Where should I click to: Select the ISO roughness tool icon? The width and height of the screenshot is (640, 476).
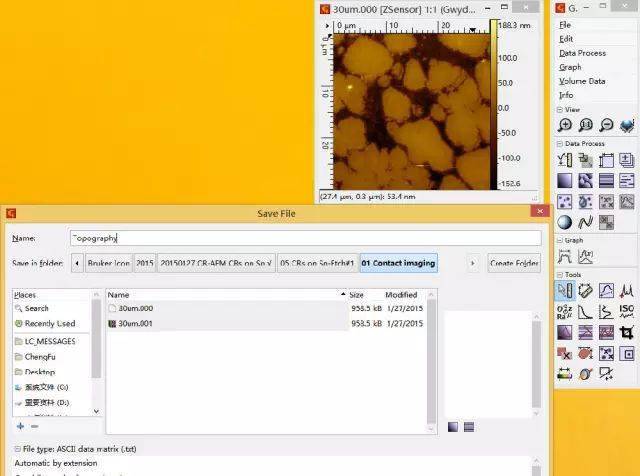(x=627, y=311)
